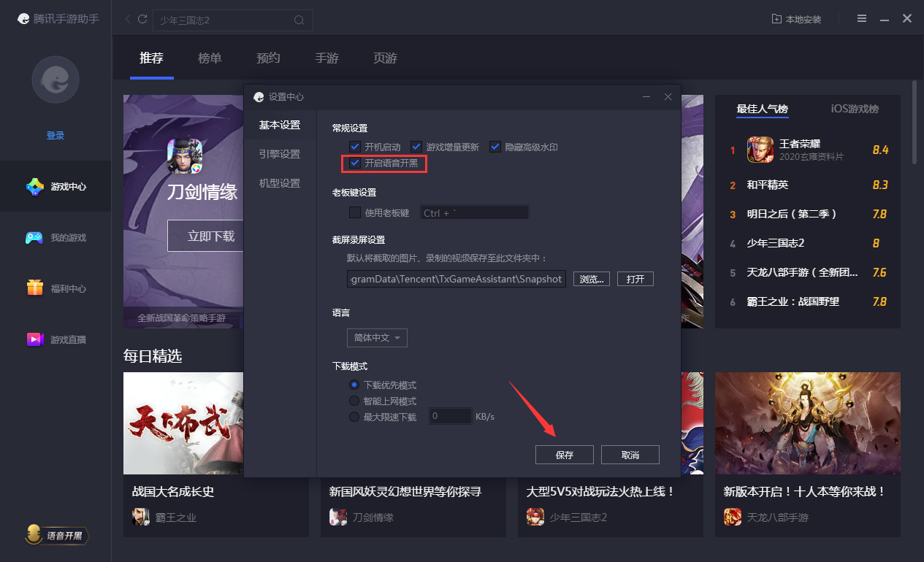
Task: Open the main hamburger menu
Action: point(862,19)
